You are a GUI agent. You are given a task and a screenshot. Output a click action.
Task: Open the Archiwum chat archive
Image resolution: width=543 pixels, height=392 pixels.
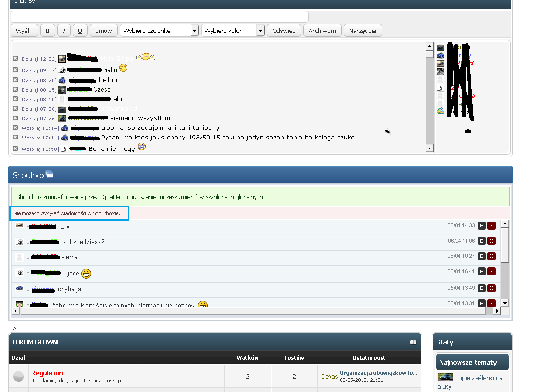[322, 31]
